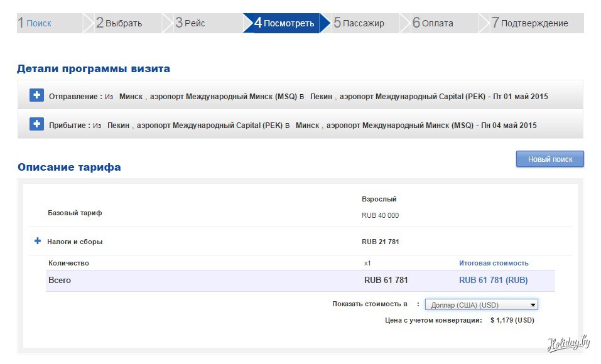Image resolution: width=601 pixels, height=364 pixels.
Task: Expand the return Beijing to Minsk details
Action: click(x=36, y=124)
